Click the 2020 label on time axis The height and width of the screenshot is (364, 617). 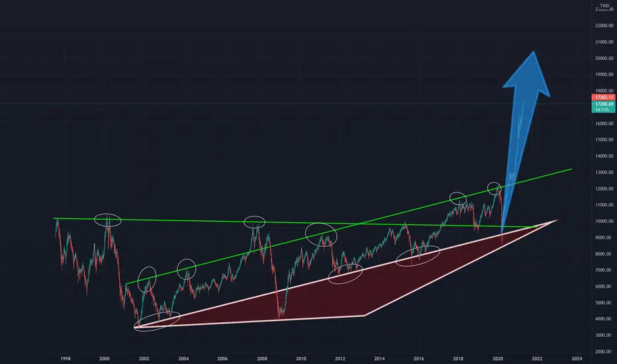click(498, 359)
